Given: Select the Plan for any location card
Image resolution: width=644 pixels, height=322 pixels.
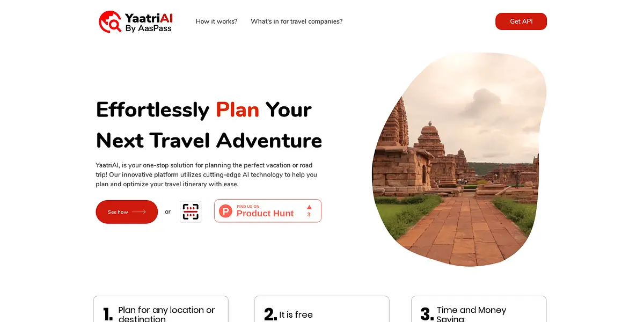Looking at the screenshot, I should click(161, 309).
